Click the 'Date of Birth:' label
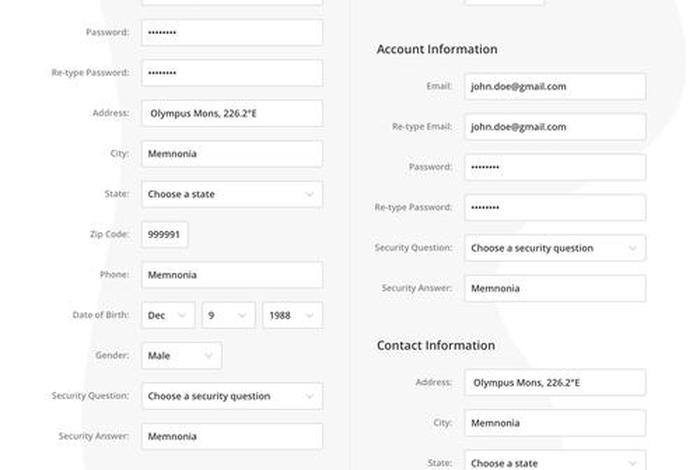The width and height of the screenshot is (700, 470). coord(100,315)
